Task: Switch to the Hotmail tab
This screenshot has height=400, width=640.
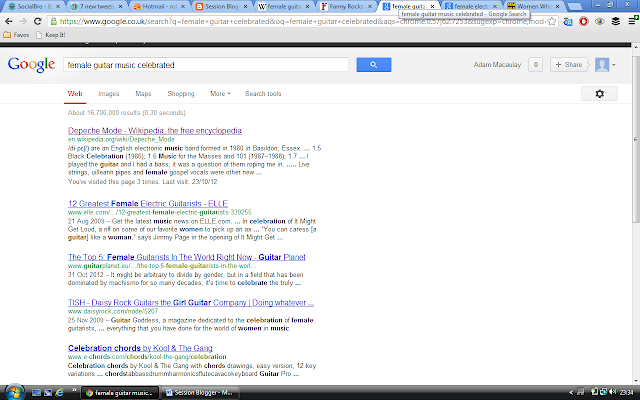Action: pos(158,7)
